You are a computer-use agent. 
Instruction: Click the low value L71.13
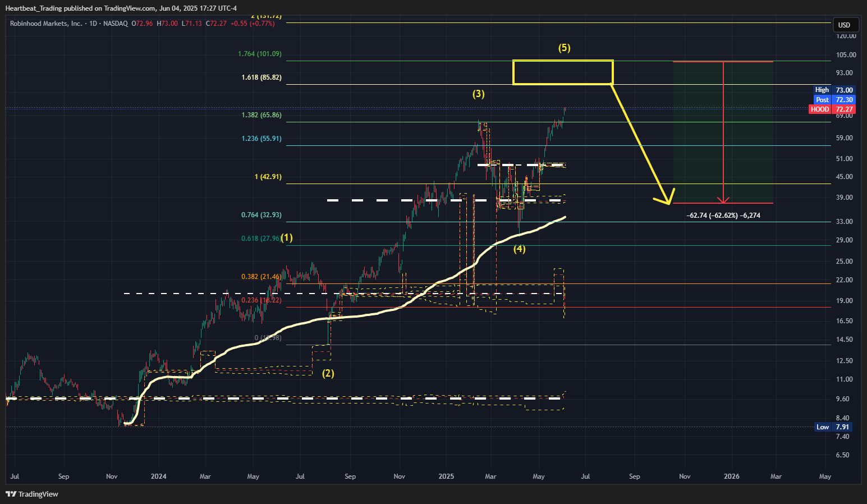(192, 24)
